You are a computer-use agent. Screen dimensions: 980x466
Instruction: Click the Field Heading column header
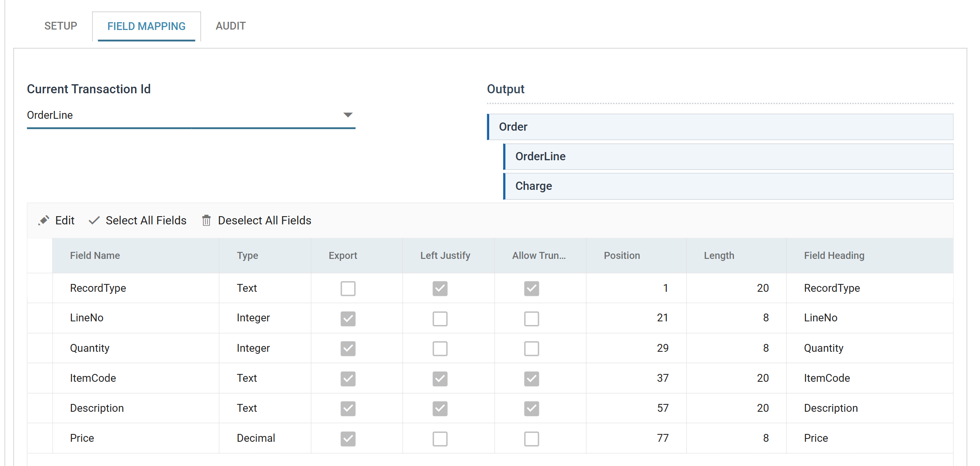870,256
